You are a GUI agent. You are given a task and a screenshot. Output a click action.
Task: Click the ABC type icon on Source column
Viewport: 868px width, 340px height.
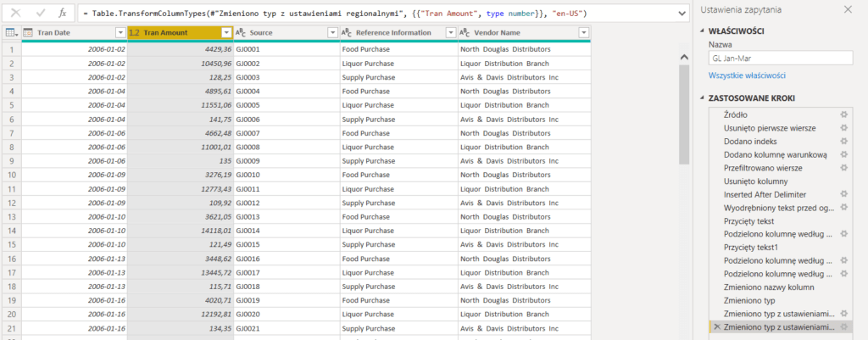240,32
